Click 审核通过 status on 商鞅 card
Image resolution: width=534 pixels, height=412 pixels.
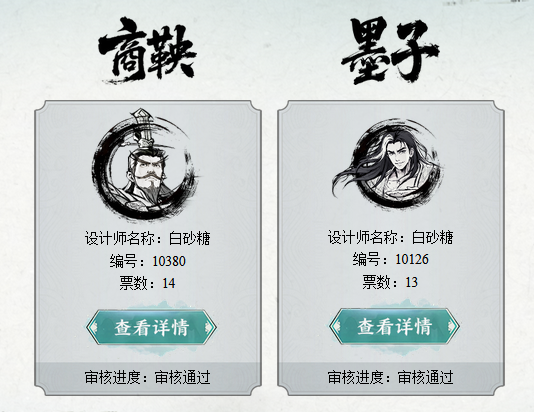coord(182,377)
